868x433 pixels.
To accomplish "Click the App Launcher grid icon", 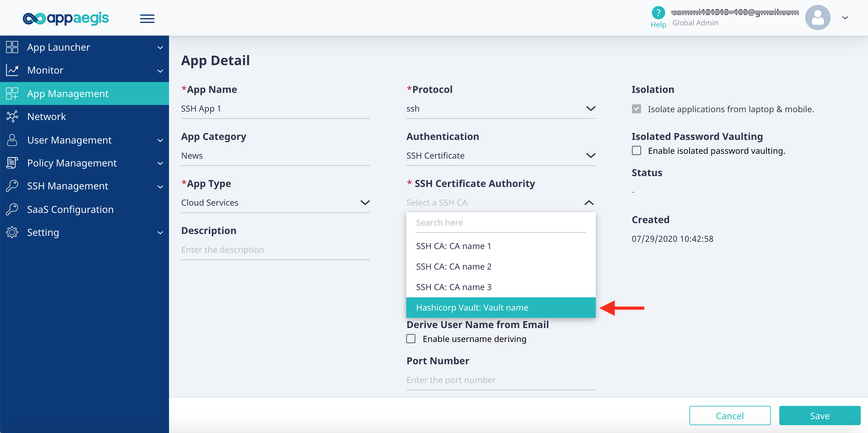I will (12, 47).
